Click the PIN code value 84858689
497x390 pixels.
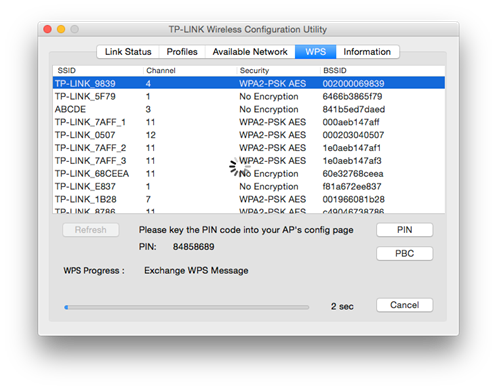point(193,247)
